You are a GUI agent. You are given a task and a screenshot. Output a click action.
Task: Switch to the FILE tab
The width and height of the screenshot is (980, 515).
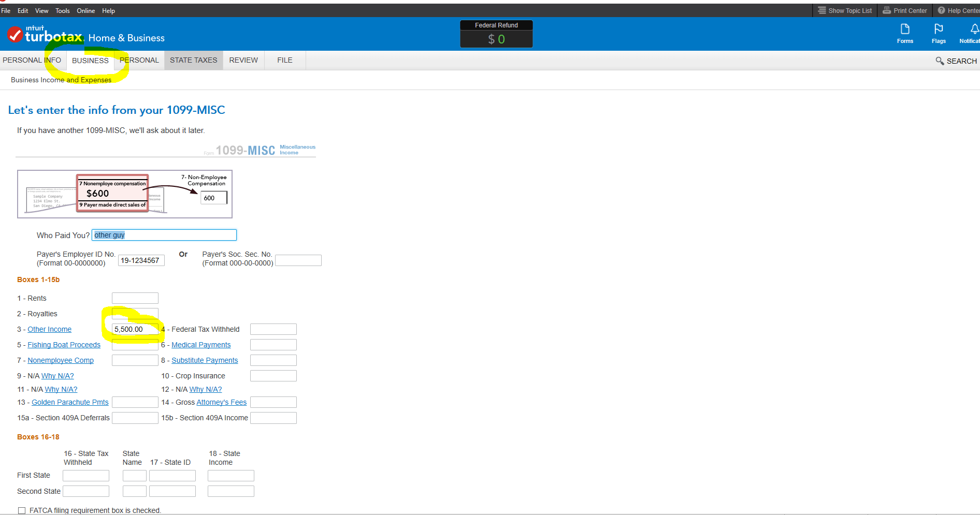click(285, 60)
